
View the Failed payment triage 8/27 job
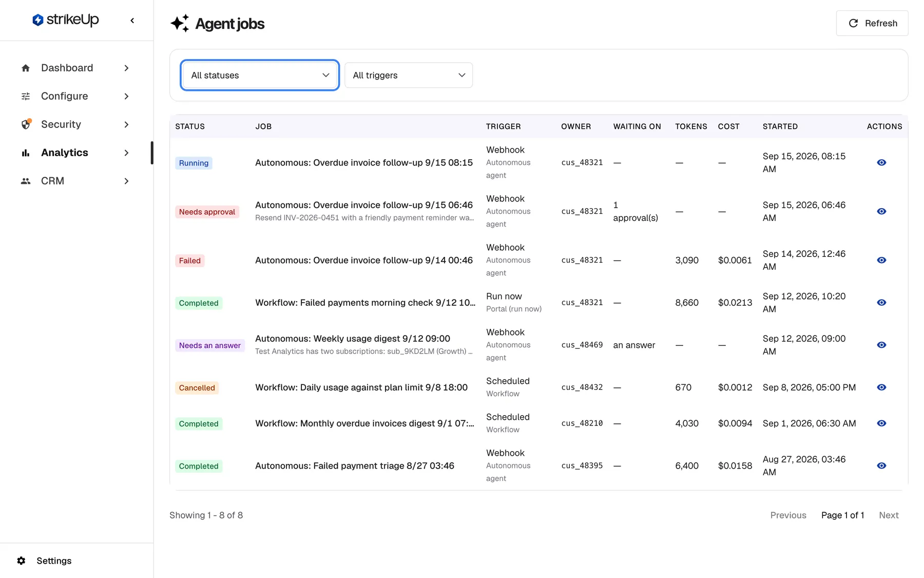pyautogui.click(x=881, y=465)
